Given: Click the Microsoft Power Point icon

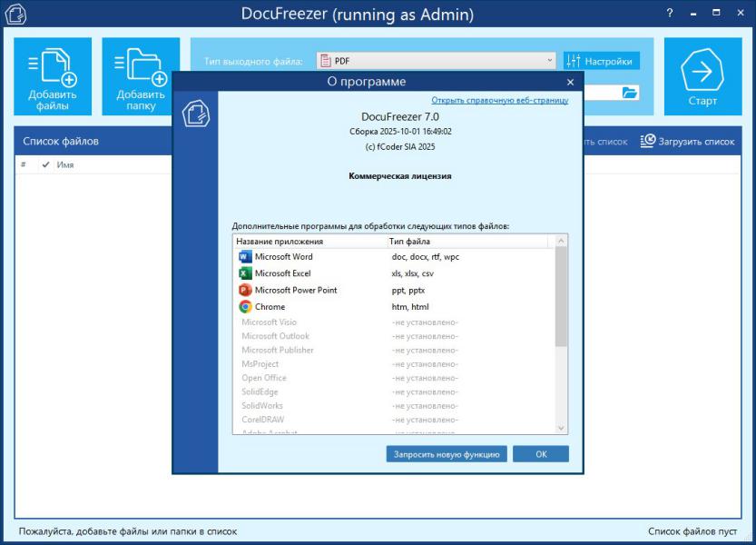Looking at the screenshot, I should pyautogui.click(x=245, y=291).
